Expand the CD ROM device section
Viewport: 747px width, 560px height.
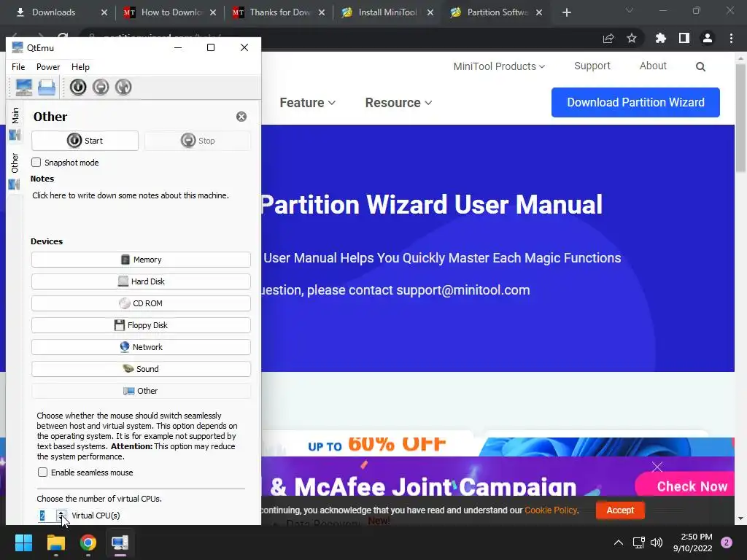point(141,304)
